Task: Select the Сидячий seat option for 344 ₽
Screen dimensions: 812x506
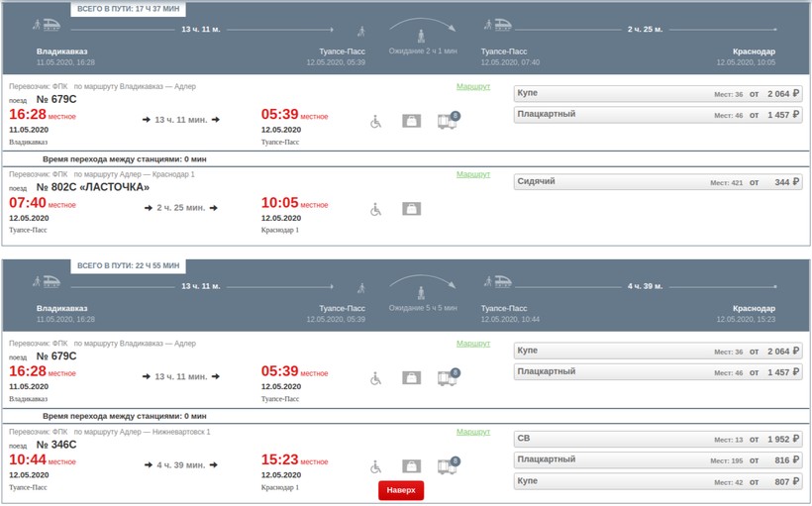Action: [x=659, y=182]
